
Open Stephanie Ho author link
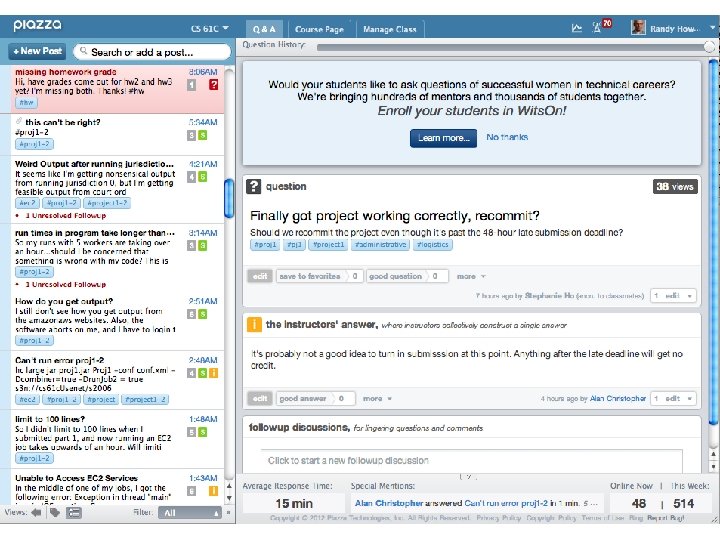549,296
